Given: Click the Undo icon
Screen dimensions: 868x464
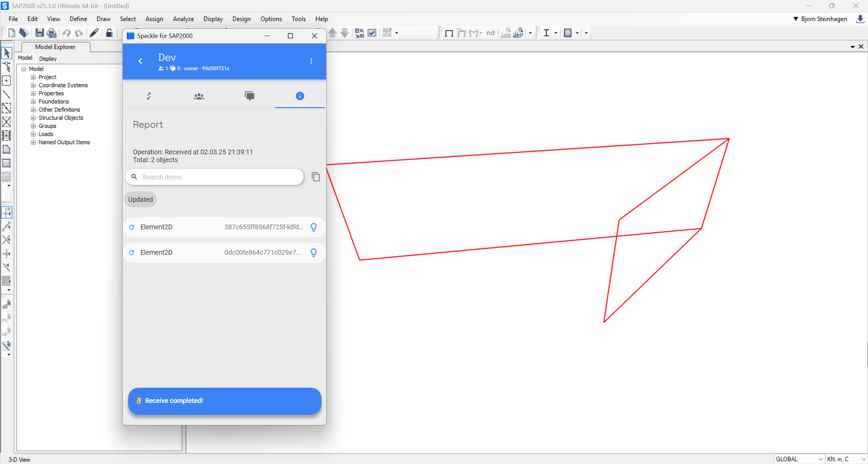Looking at the screenshot, I should (x=66, y=33).
